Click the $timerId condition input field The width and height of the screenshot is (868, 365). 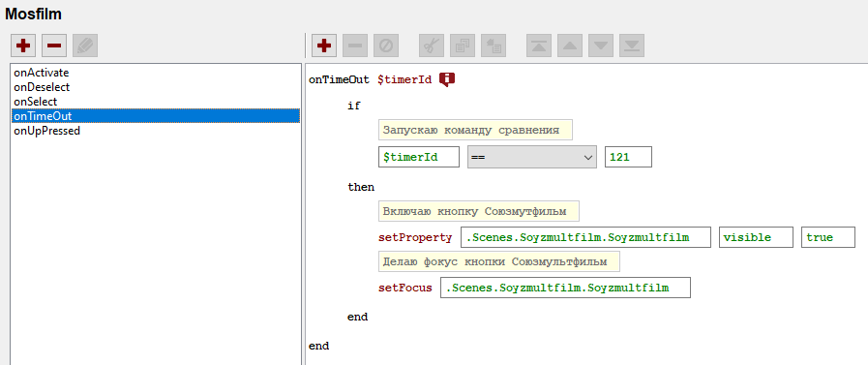coord(419,157)
